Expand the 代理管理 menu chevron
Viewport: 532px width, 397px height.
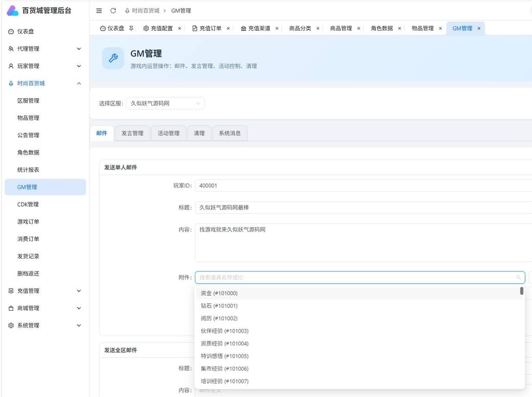click(79, 49)
